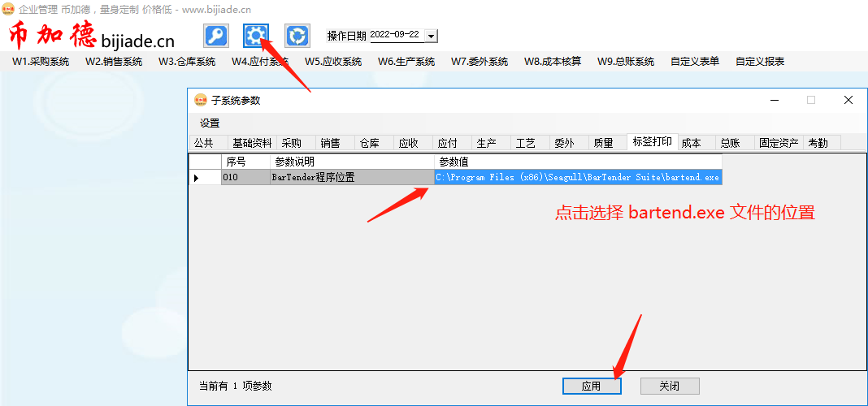The image size is (868, 406).
Task: Click the bartend.exe path value cell
Action: [x=579, y=178]
